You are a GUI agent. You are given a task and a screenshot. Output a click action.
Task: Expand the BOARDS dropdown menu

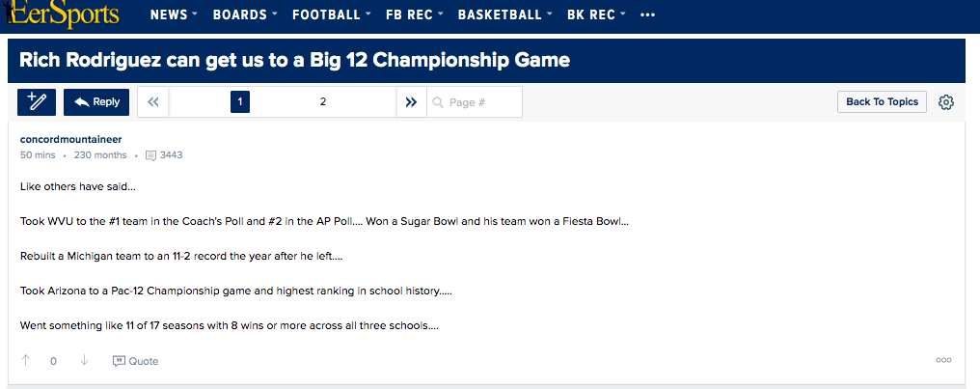pos(244,15)
